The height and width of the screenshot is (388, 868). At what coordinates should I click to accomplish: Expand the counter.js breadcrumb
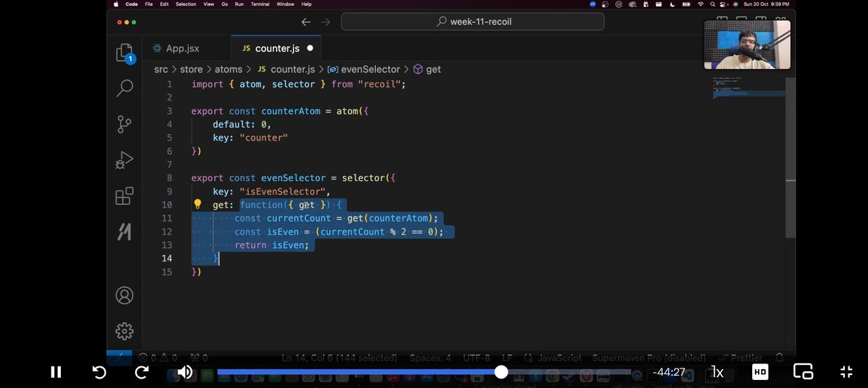(286, 69)
